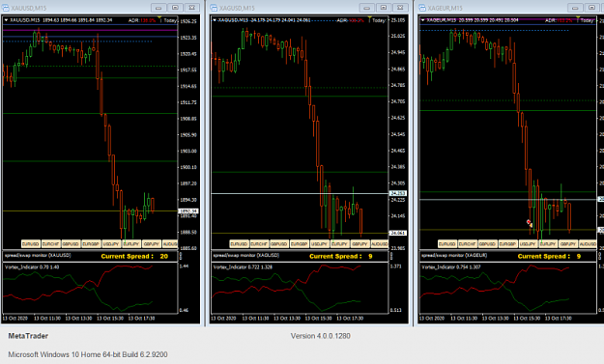604x364 pixels.
Task: Click EURJPY button in XAUUSD chart
Action: click(x=131, y=244)
